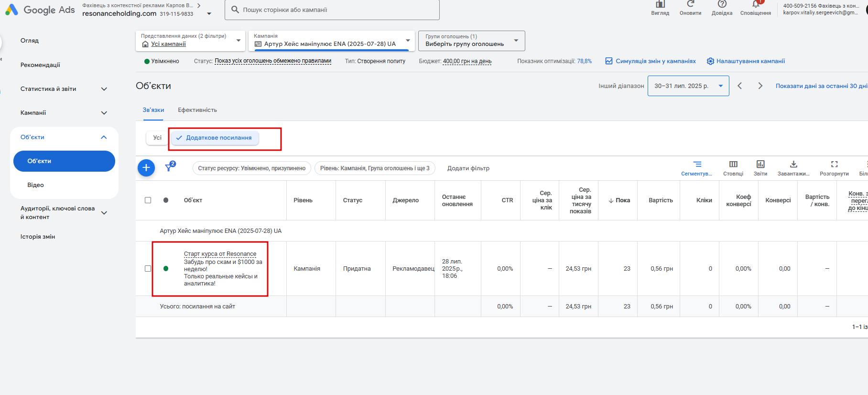Sort by the Пока column header
The image size is (868, 395).
619,200
